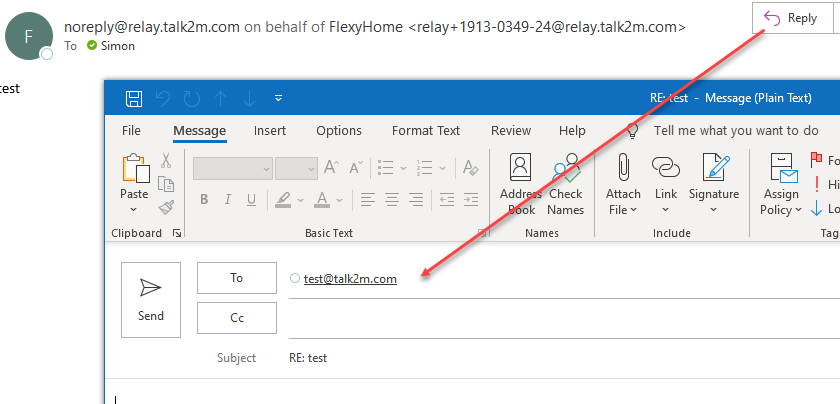Open the Assign Policy menu

coord(782,184)
